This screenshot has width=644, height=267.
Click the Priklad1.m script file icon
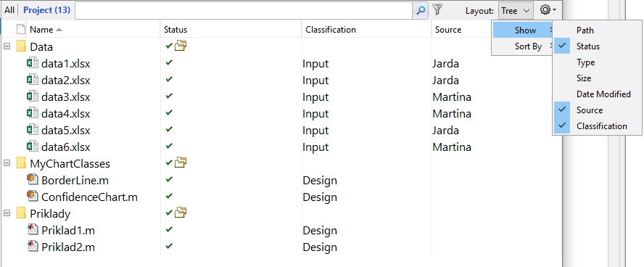click(33, 230)
